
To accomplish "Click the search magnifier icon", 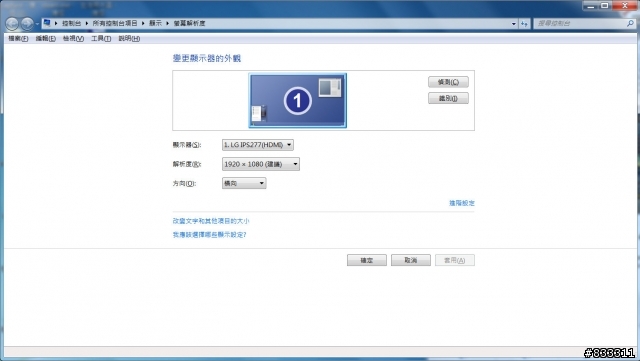I will point(631,24).
